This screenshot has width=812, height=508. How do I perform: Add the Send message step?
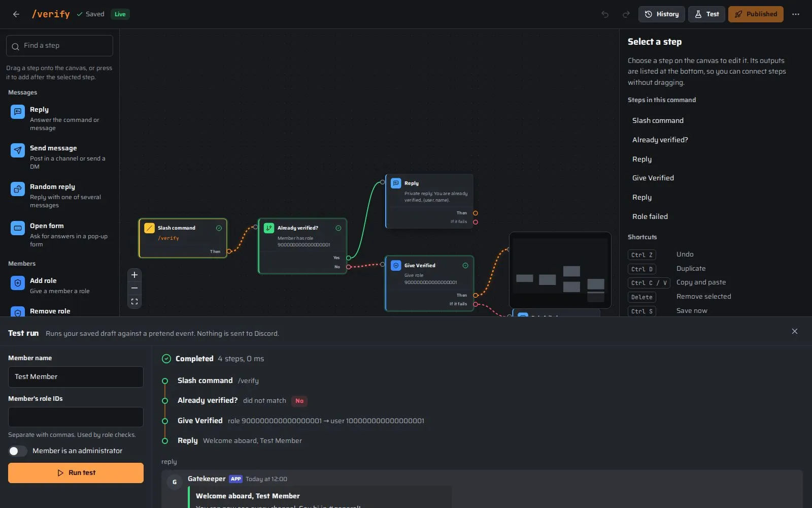(x=59, y=157)
